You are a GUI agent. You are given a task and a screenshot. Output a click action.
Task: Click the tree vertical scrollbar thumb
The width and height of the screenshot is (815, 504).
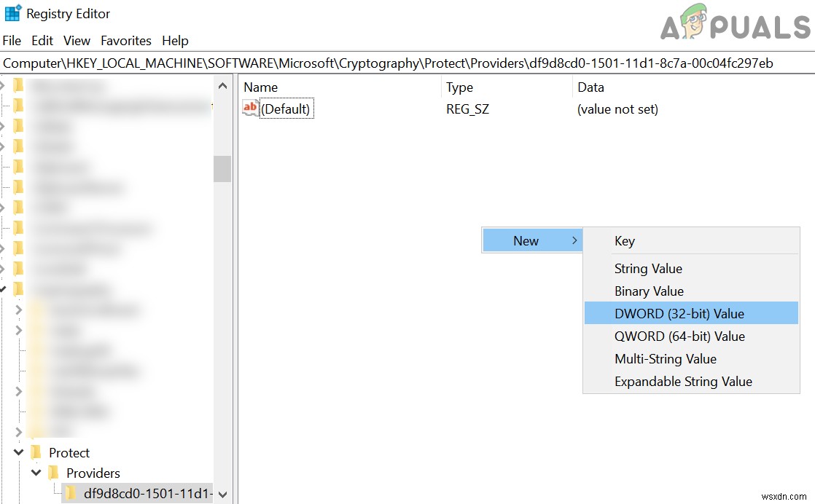pos(222,169)
